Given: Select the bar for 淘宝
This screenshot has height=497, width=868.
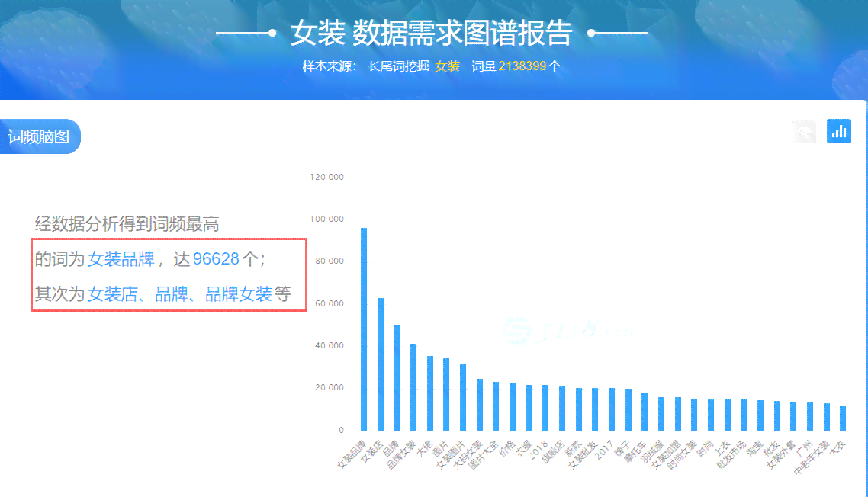Looking at the screenshot, I should tap(760, 415).
